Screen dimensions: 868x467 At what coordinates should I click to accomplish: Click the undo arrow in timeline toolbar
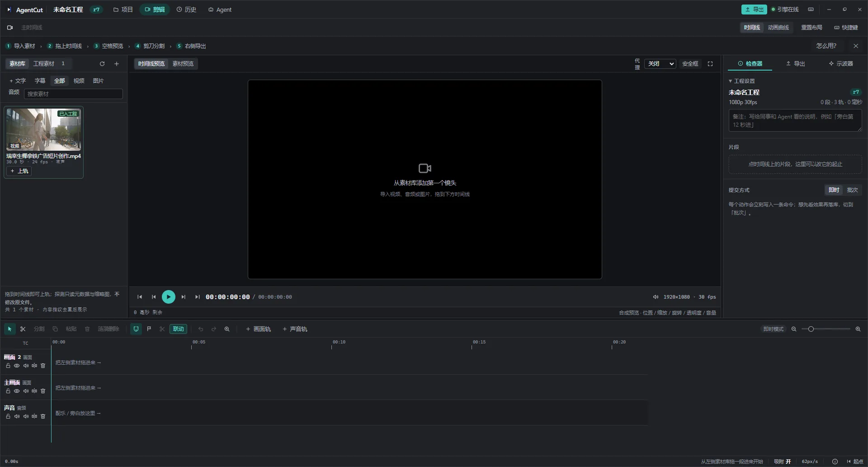click(x=201, y=329)
